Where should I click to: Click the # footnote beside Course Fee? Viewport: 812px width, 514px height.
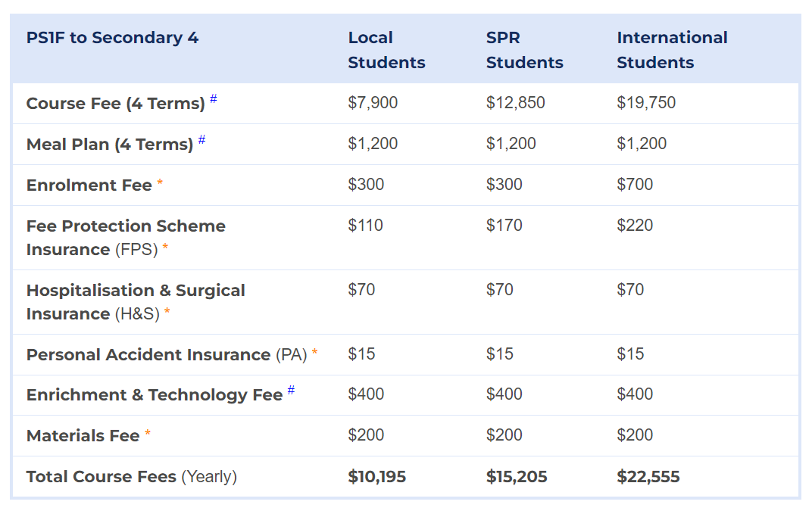click(214, 98)
